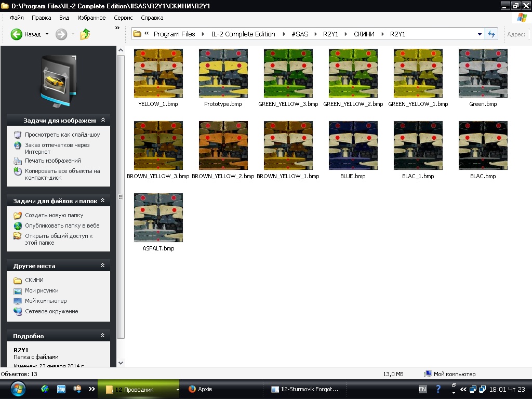Select the Prototype.bmp thumbnail
The width and height of the screenshot is (532, 399).
(x=223, y=73)
